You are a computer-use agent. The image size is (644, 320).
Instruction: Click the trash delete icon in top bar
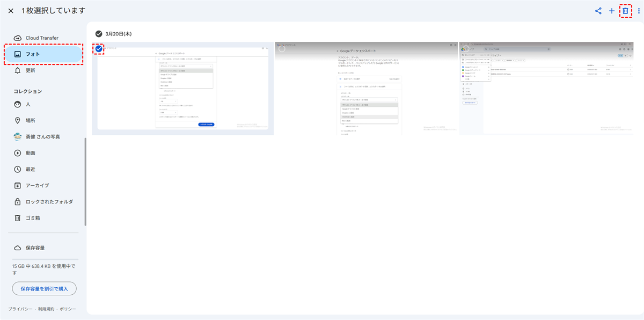(x=625, y=11)
